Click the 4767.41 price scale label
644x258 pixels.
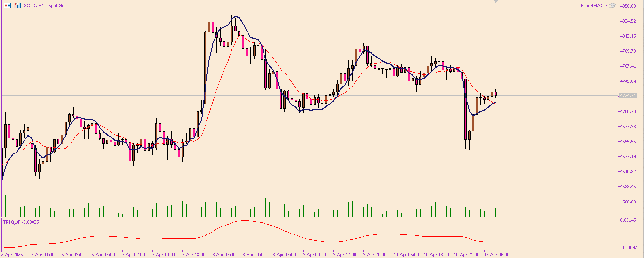pyautogui.click(x=628, y=66)
